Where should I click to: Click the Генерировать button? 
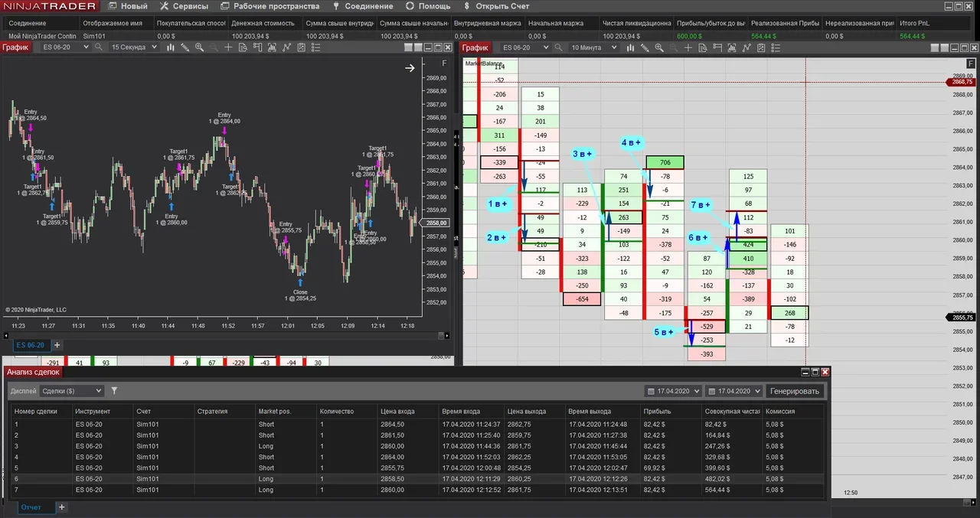pos(795,391)
